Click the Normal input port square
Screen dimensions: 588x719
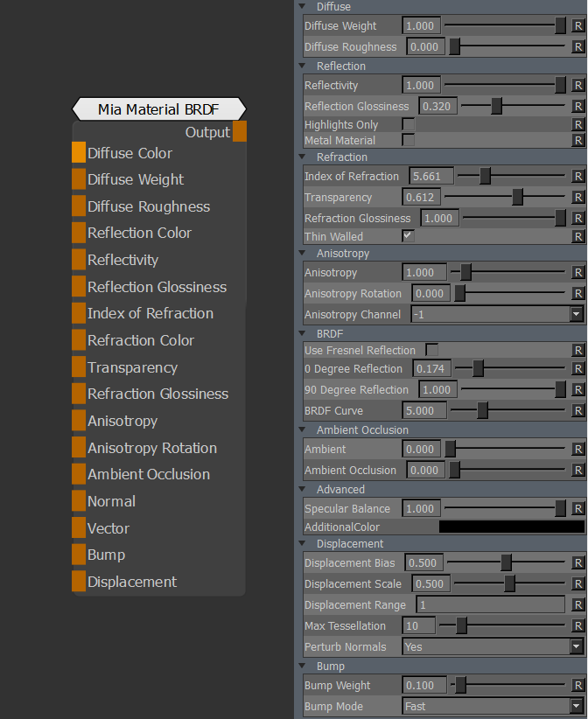pos(79,502)
